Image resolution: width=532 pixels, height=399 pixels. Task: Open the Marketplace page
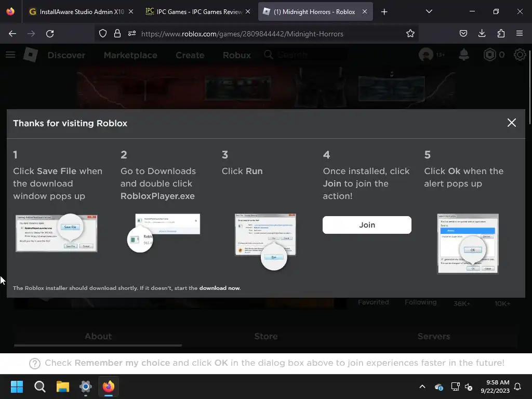click(130, 55)
